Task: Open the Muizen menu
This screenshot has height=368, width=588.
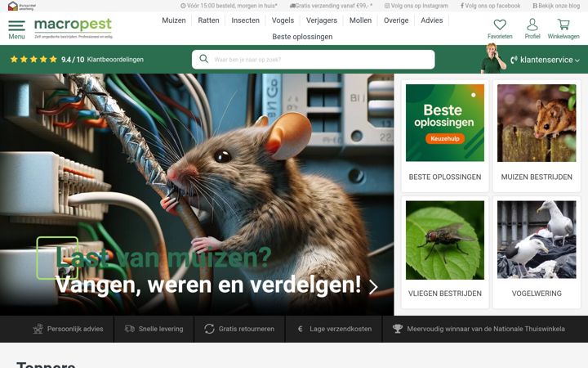Action: 174,20
